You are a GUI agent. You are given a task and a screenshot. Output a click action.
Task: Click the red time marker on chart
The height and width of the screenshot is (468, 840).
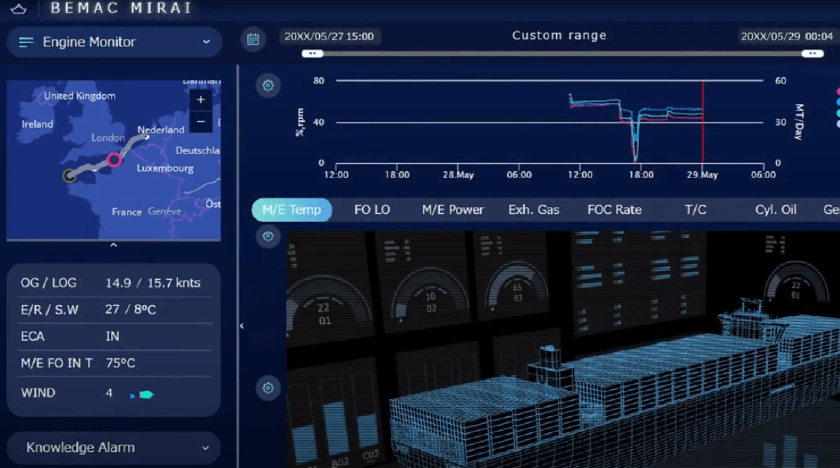tap(703, 122)
